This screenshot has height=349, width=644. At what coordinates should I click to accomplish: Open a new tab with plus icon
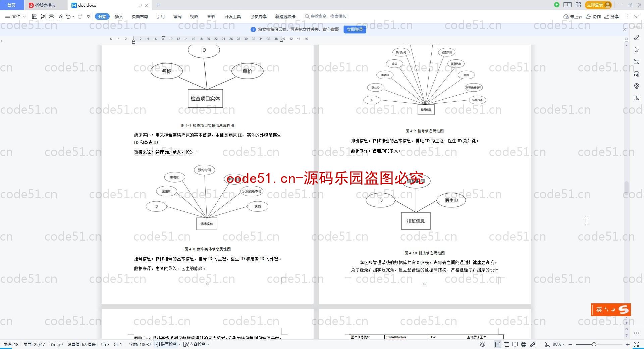click(x=158, y=5)
